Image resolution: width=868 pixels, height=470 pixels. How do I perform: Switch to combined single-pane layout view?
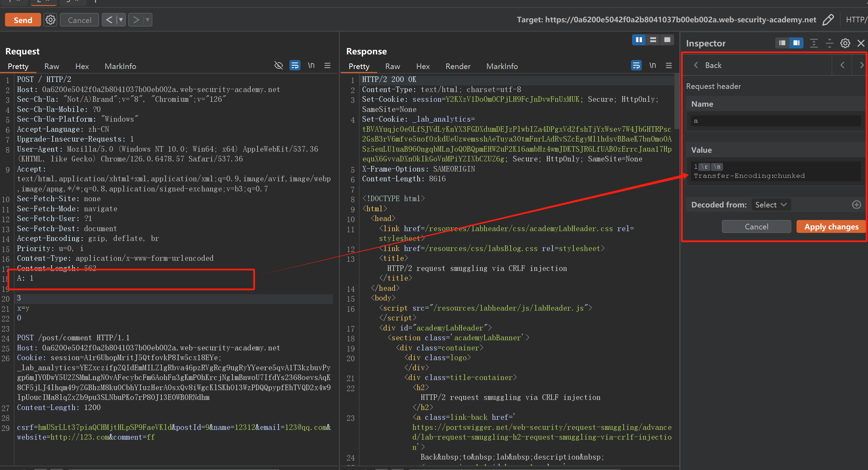point(667,40)
